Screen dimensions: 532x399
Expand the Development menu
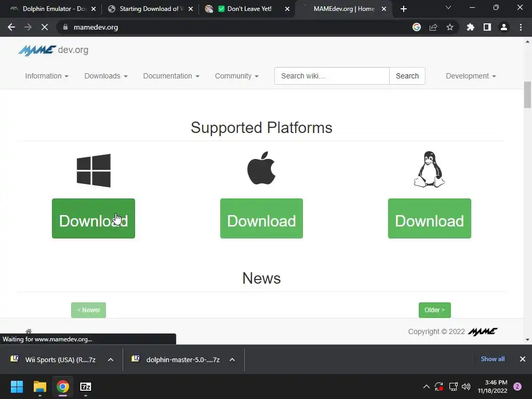[471, 76]
